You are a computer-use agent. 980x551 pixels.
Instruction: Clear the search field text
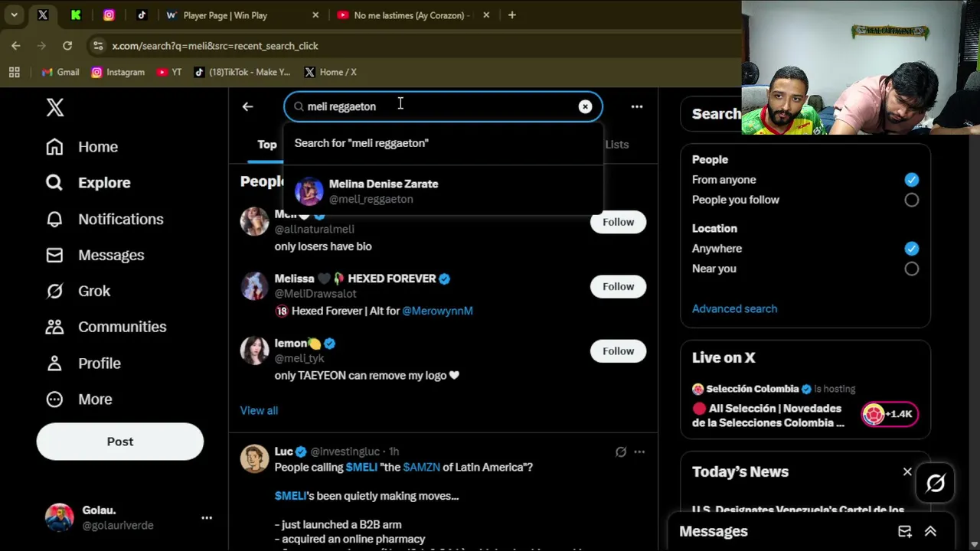pyautogui.click(x=585, y=107)
